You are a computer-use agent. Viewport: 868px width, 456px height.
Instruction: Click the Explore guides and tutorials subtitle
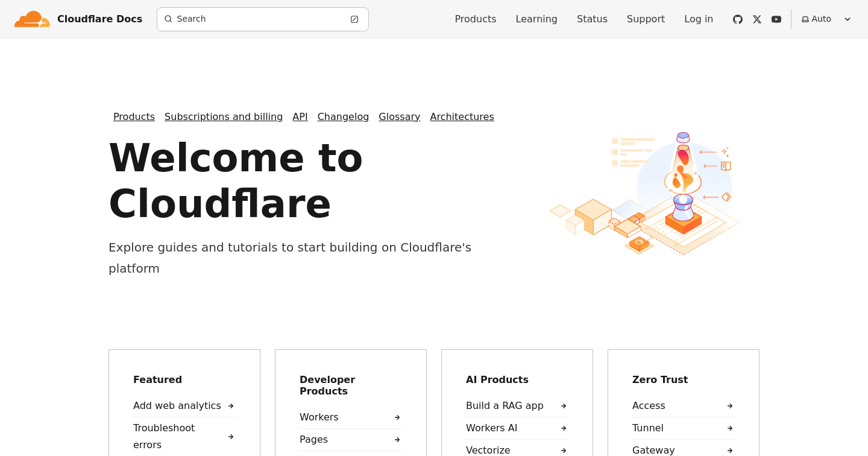[x=290, y=258]
